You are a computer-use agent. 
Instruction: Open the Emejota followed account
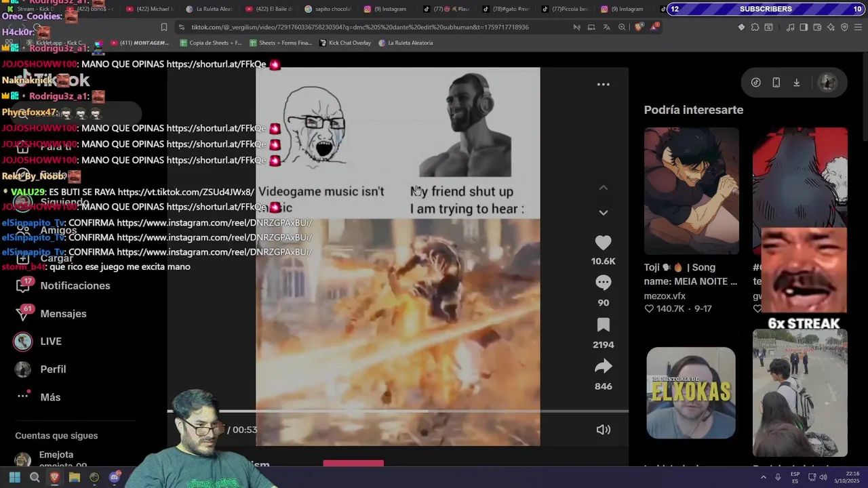pos(51,459)
